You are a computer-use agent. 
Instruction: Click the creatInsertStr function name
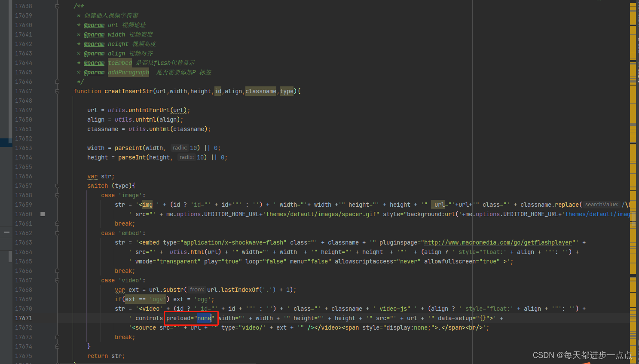(128, 91)
